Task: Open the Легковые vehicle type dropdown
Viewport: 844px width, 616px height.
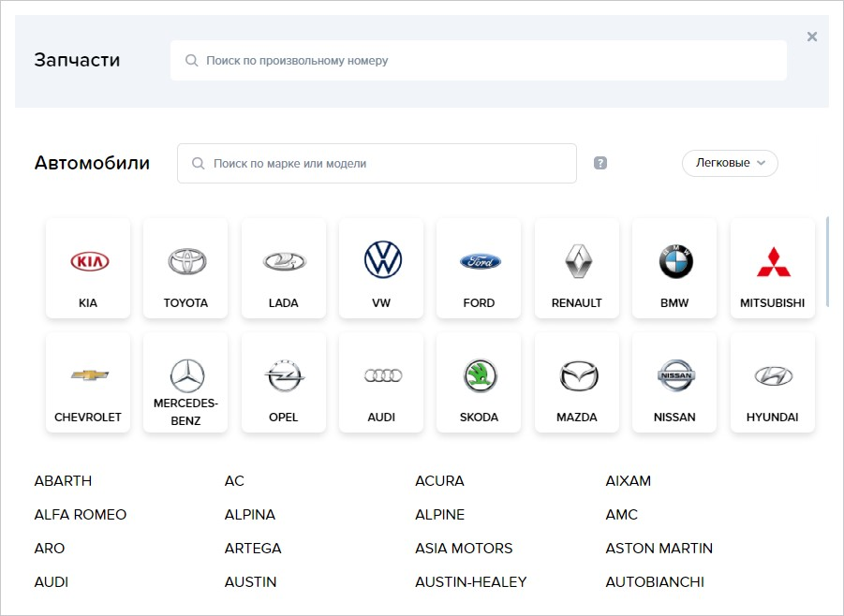Action: (730, 163)
